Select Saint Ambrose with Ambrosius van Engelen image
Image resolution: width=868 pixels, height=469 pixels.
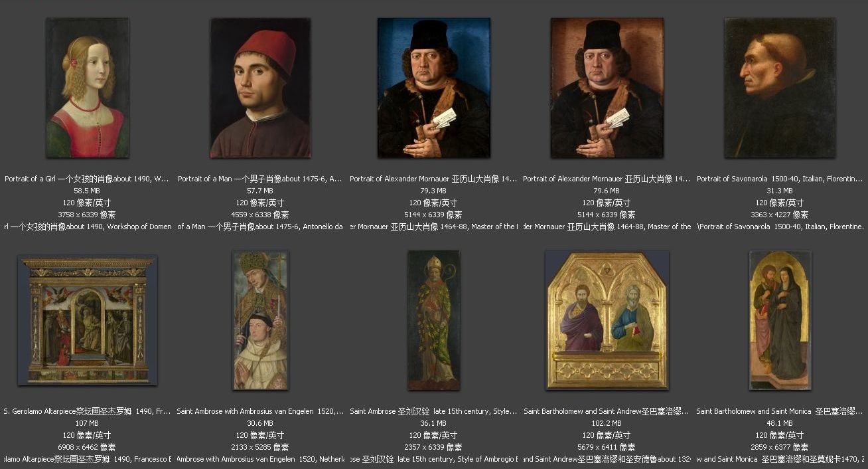(x=260, y=320)
